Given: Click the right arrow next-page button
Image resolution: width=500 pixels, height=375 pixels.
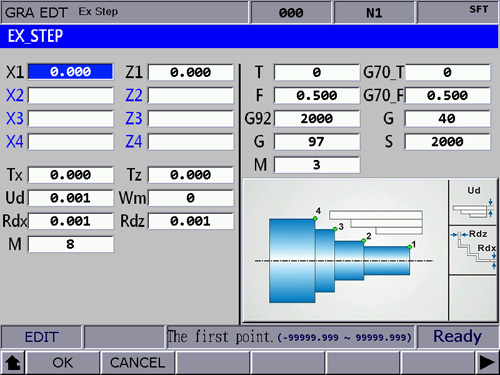Looking at the screenshot, I should 487,363.
